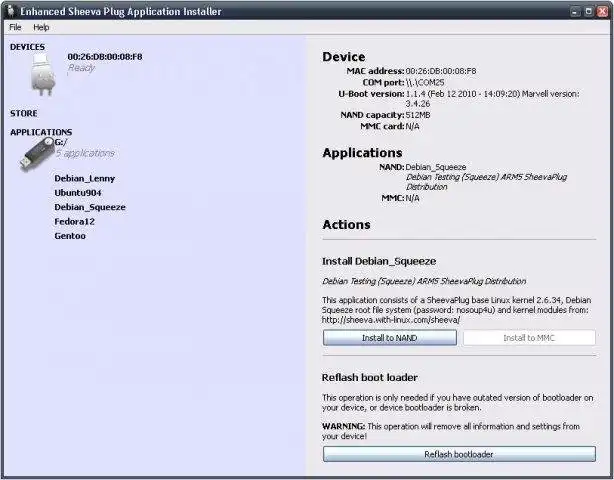The width and height of the screenshot is (614, 480).
Task: Click the G:/ drive label
Action: 61,142
